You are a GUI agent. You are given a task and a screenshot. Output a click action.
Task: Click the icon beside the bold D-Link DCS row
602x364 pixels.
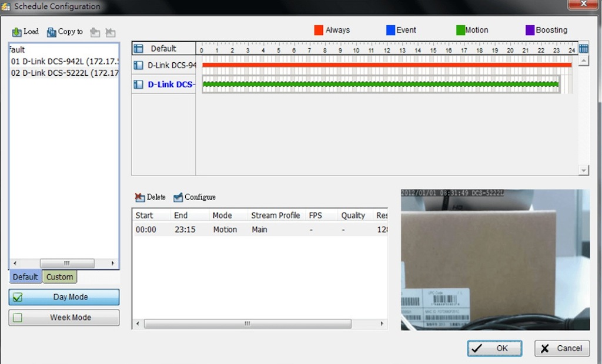tap(139, 85)
